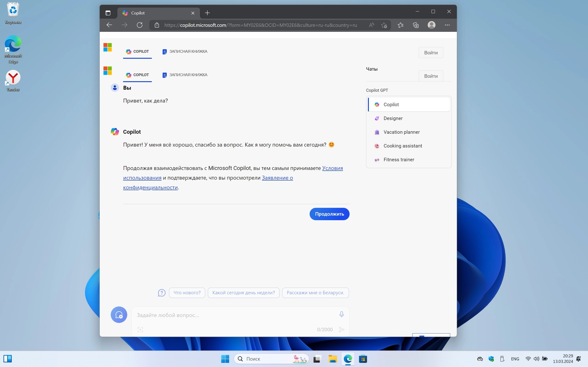Click the add image screenshot icon

[140, 329]
